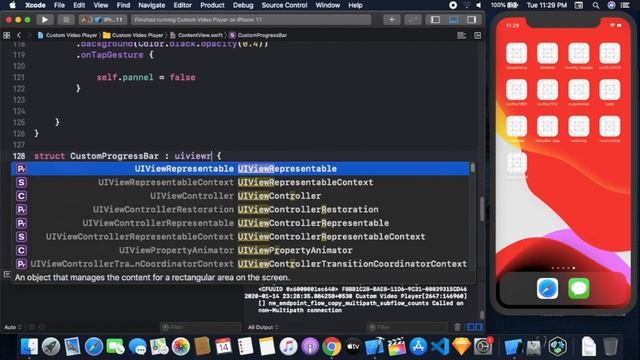Open the related items grid menu
640x360 pixels.
pos(7,36)
